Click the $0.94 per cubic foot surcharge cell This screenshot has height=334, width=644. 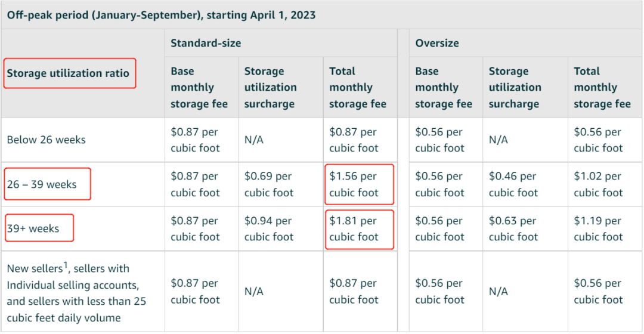click(x=268, y=229)
